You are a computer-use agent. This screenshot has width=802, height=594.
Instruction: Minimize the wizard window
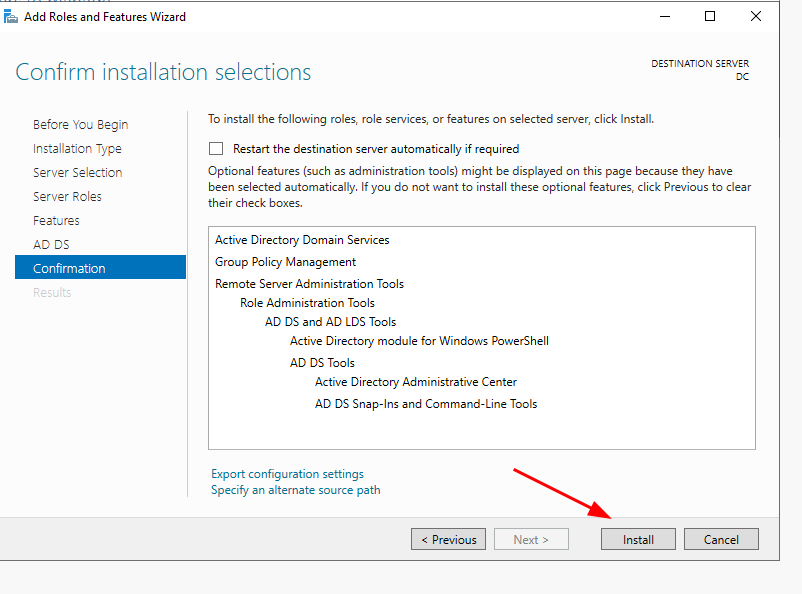[665, 16]
